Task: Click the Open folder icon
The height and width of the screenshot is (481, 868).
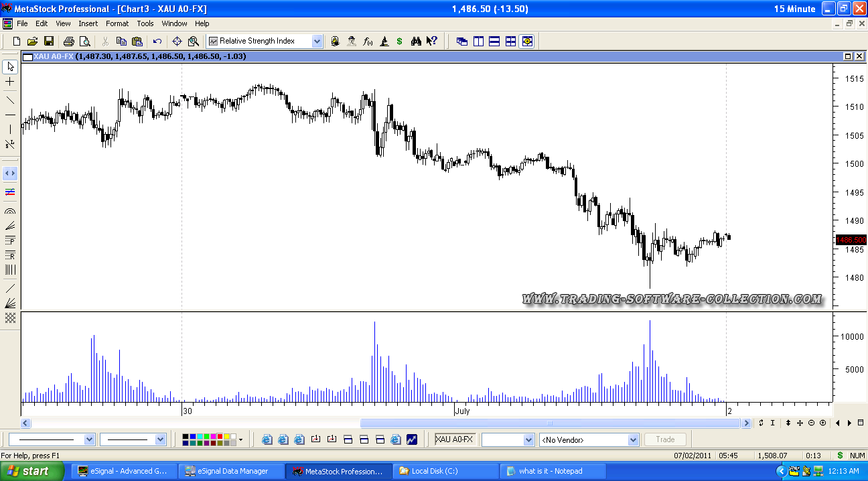Action: (x=32, y=42)
